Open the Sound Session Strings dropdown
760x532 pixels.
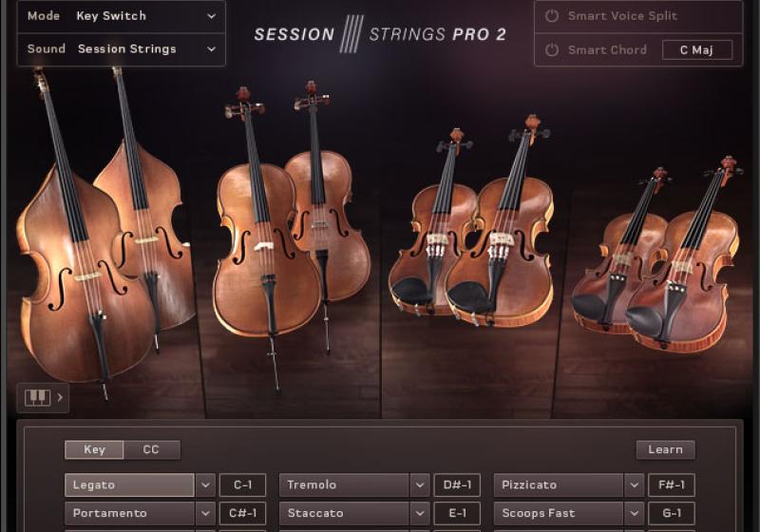[122, 49]
